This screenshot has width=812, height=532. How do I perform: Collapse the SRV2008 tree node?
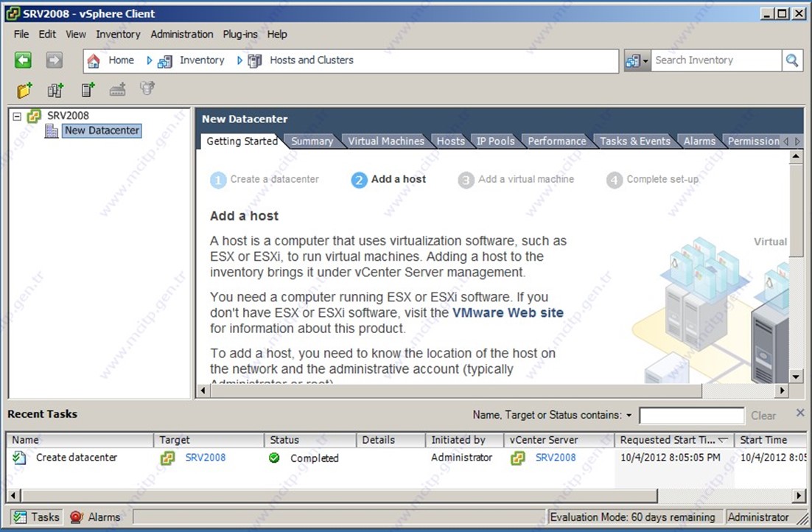(17, 116)
